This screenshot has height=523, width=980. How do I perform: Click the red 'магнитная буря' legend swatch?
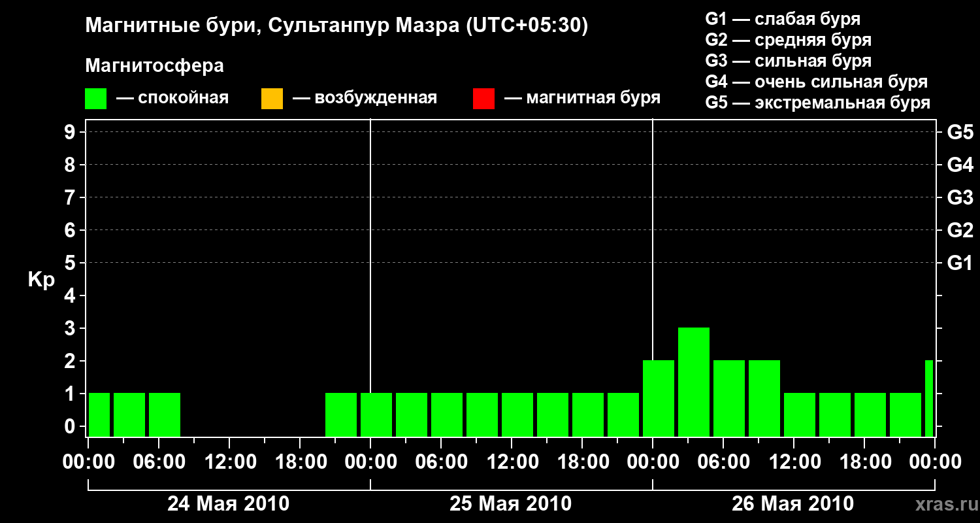[x=483, y=99]
